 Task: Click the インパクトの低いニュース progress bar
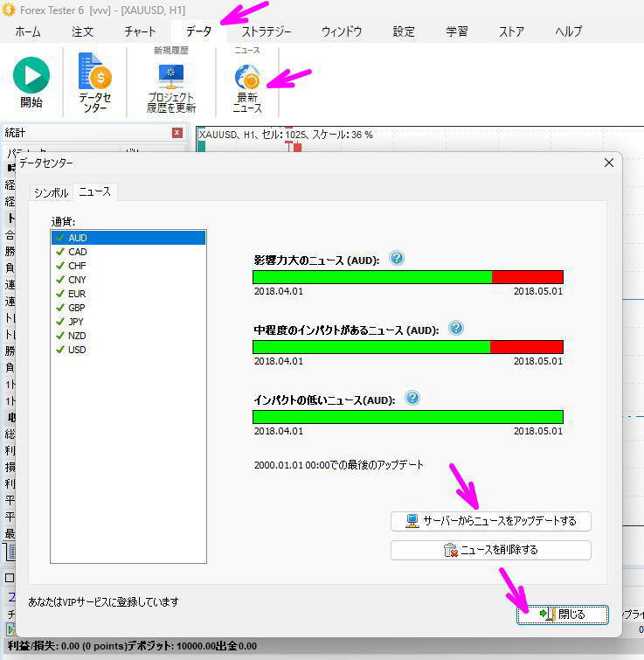pyautogui.click(x=408, y=417)
